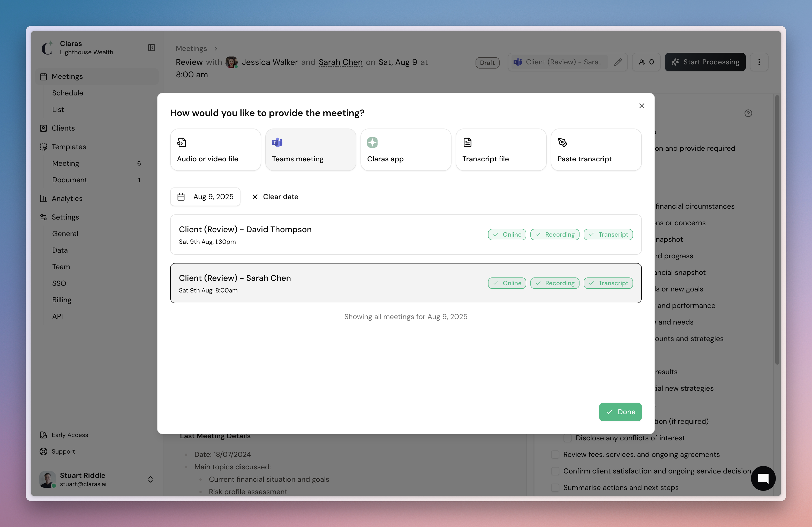Check Summarise actions and next steps

pos(555,487)
